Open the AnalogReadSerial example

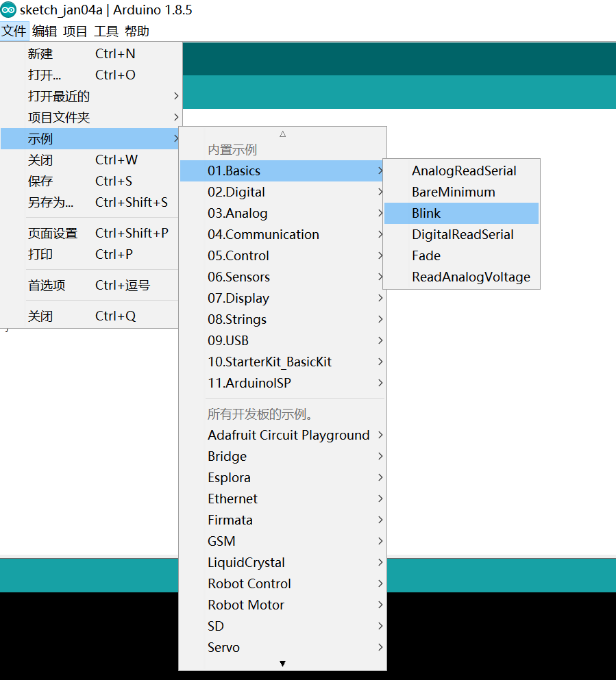point(462,171)
